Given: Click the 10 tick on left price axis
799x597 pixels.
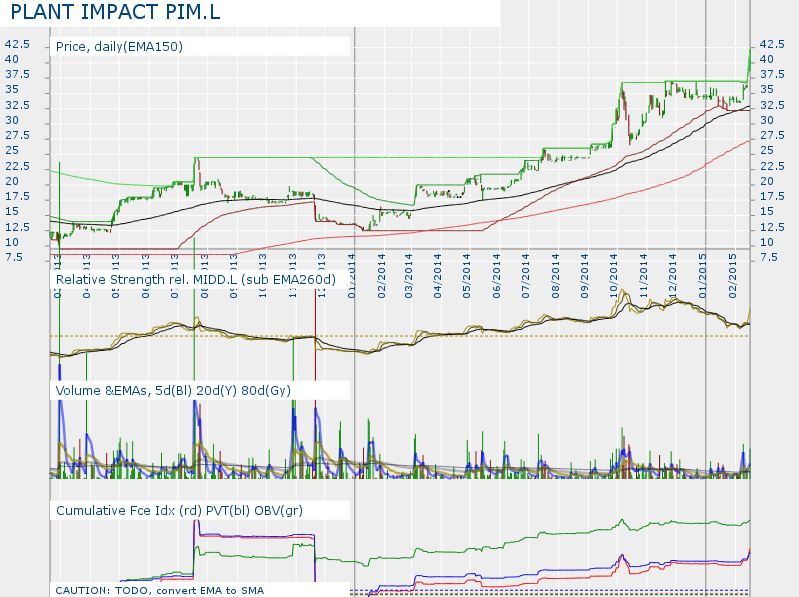Looking at the screenshot, I should (x=11, y=242).
